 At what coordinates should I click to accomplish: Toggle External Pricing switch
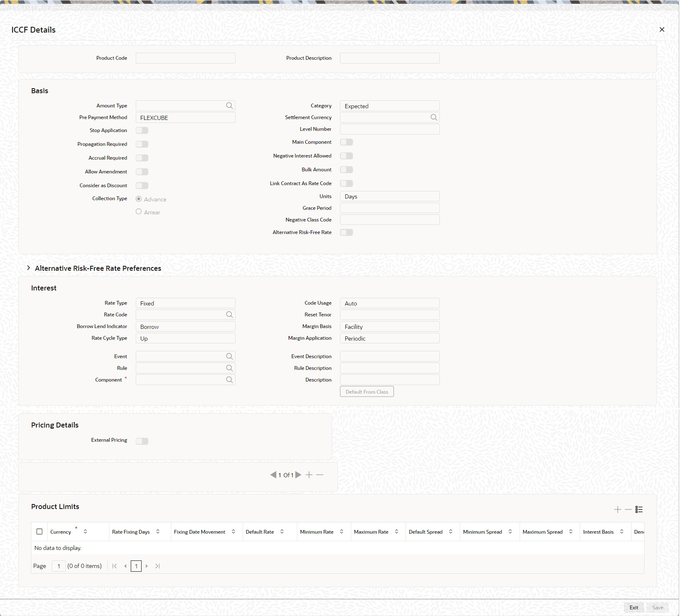pyautogui.click(x=142, y=441)
